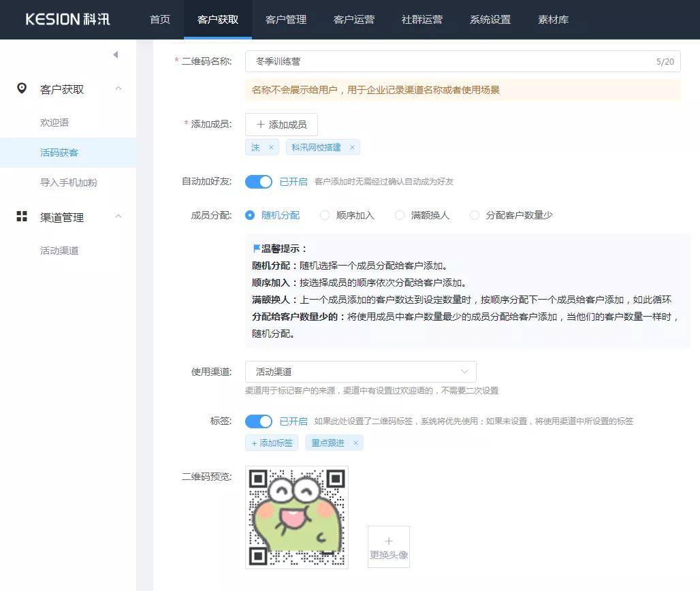This screenshot has width=700, height=591.
Task: Collapse the 客户获取 sidebar section
Action: pyautogui.click(x=118, y=89)
